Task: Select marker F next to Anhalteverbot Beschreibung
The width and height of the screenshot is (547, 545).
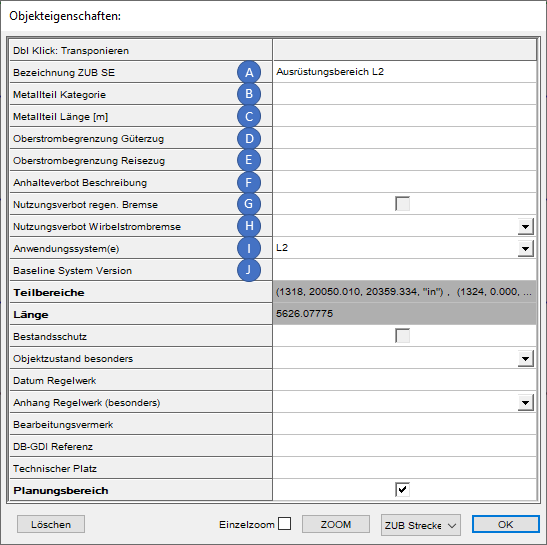Action: [249, 182]
